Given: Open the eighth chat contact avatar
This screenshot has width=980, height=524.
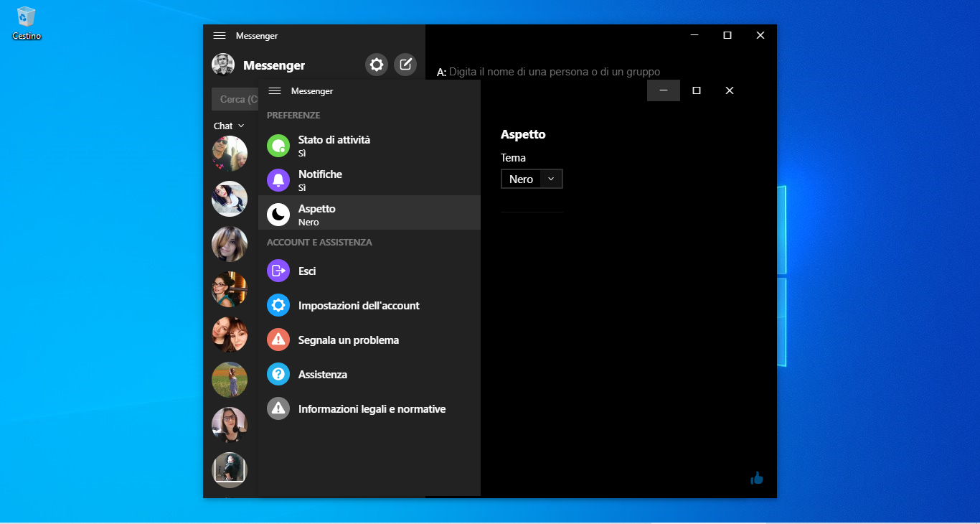Looking at the screenshot, I should click(x=230, y=470).
